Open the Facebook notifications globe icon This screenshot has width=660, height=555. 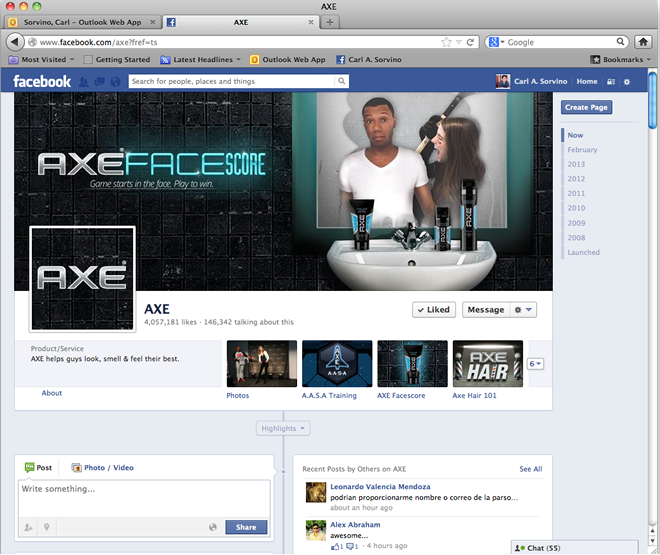tap(115, 81)
